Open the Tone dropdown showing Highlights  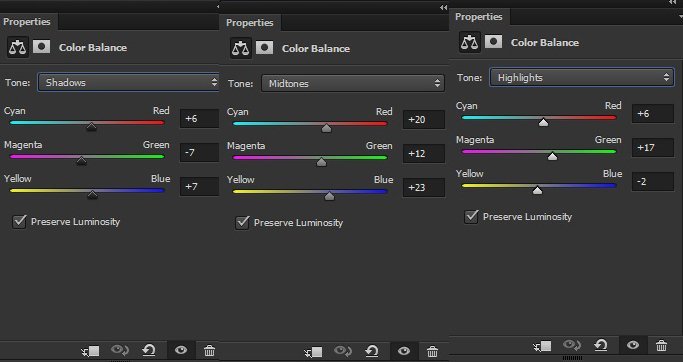coord(582,78)
